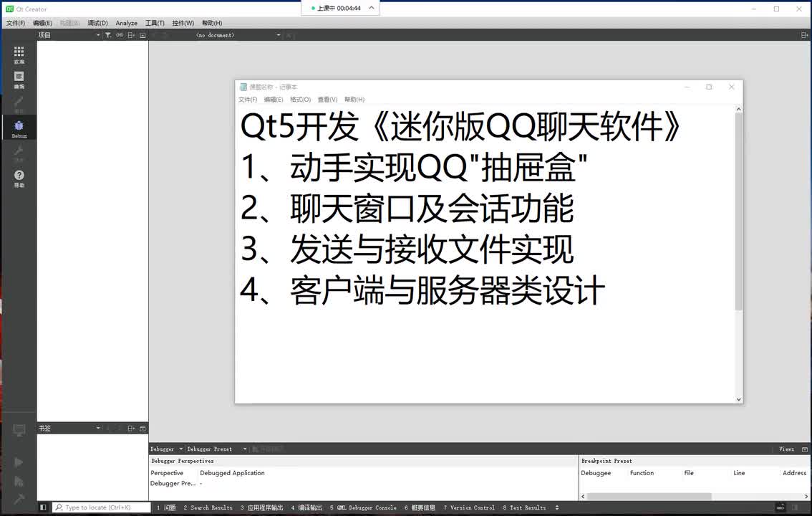
Task: Open the 2 Search Results pane
Action: [208, 507]
